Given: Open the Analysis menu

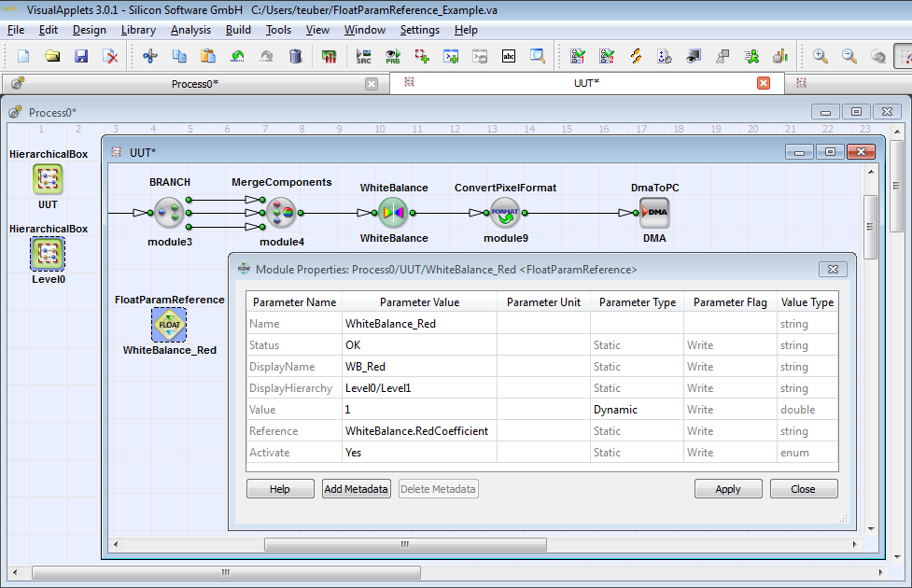Looking at the screenshot, I should [190, 30].
